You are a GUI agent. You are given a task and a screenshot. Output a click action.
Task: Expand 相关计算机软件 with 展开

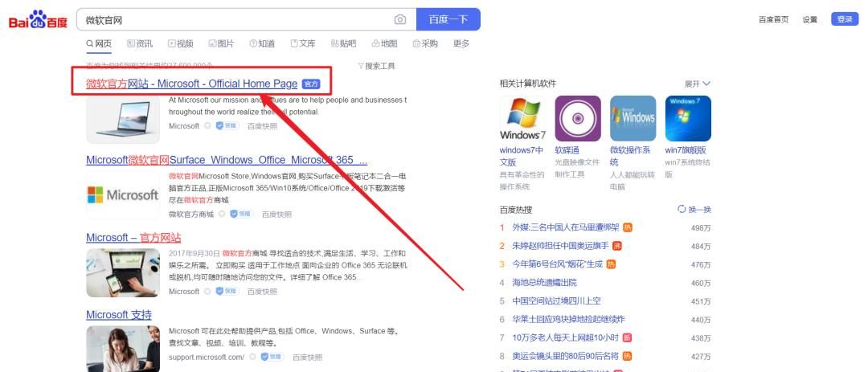(698, 84)
